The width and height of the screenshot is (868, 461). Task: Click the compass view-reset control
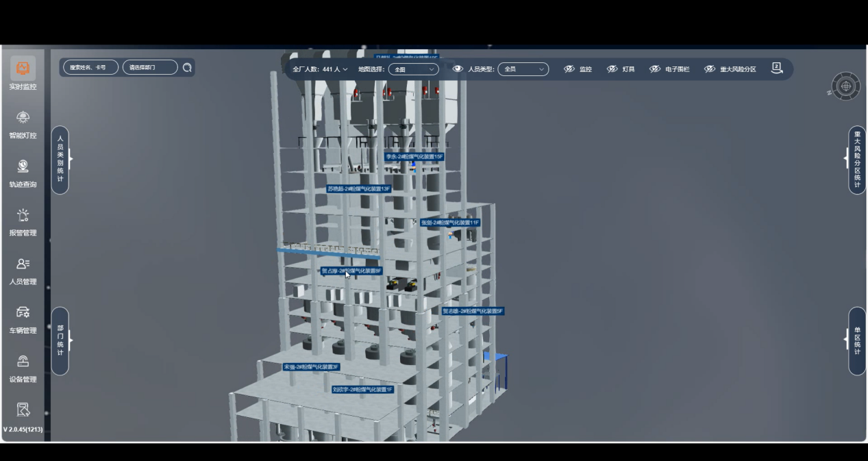(x=845, y=86)
